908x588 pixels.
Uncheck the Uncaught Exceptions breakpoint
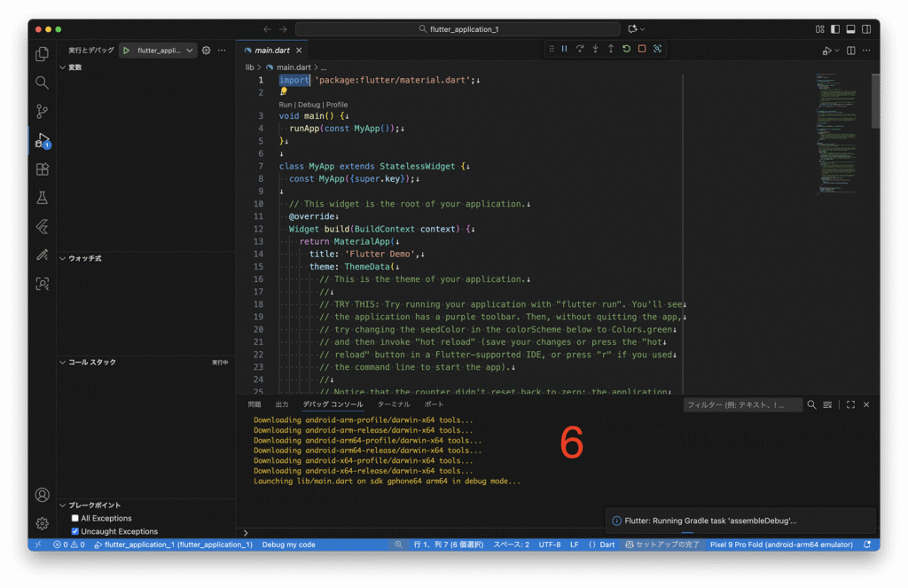[x=75, y=531]
